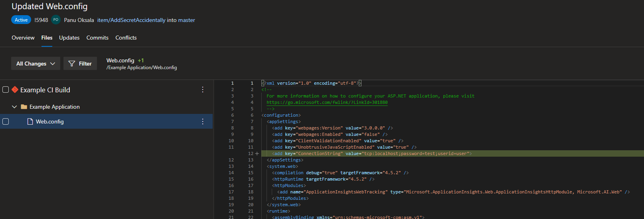Click the <configuration> line in the diff
The image size is (644, 219).
tap(281, 115)
